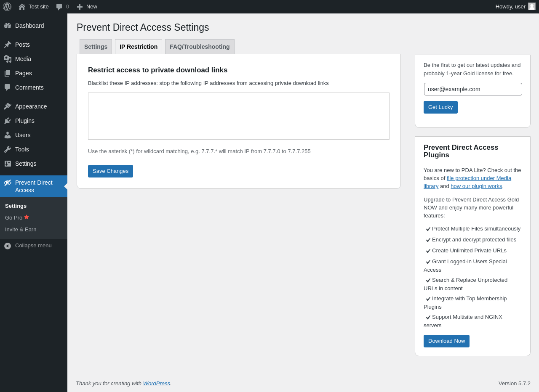Image resolution: width=539 pixels, height=392 pixels.
Task: Select the IP Restriction tab
Action: click(x=139, y=47)
